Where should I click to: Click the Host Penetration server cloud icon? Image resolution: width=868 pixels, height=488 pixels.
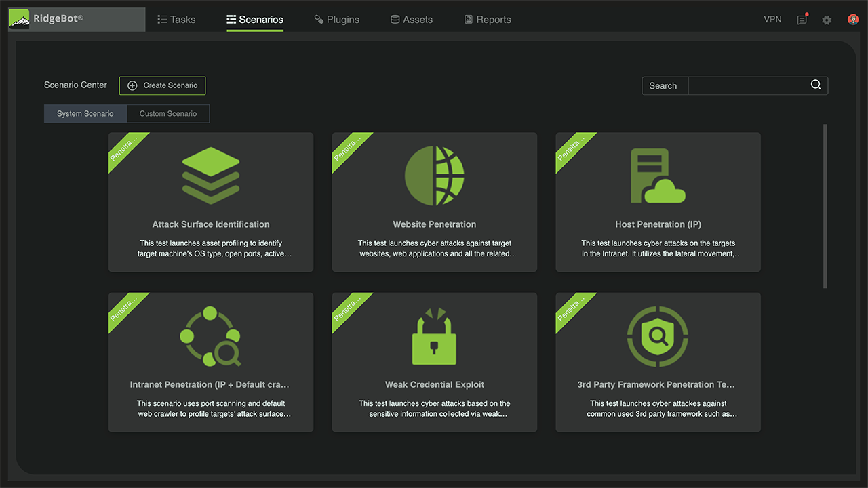[x=657, y=176]
